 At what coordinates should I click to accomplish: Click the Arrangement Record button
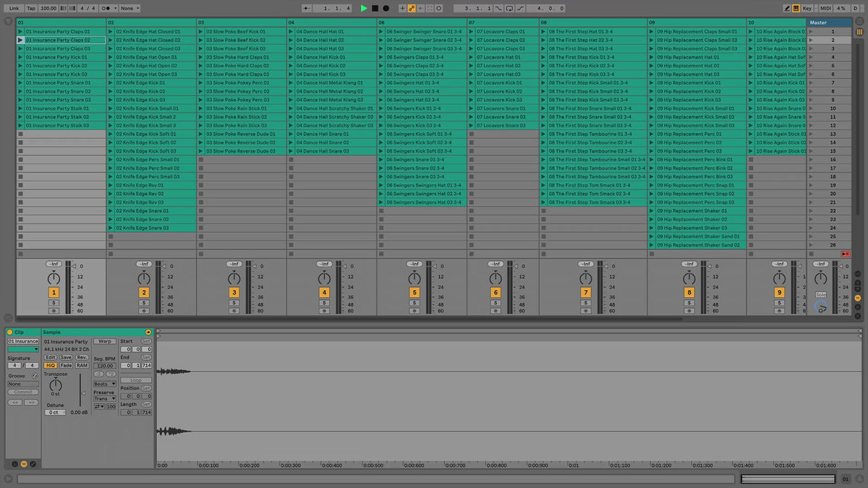point(386,8)
